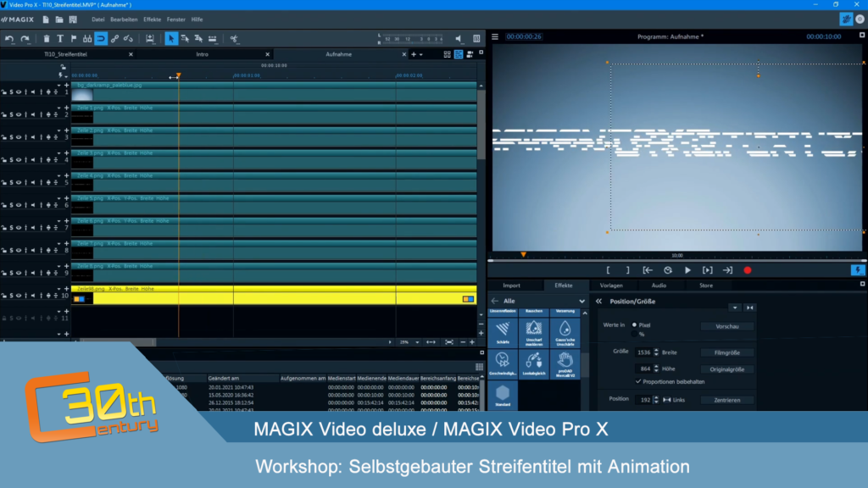Open the Geschwindigkeit effect tile

pyautogui.click(x=503, y=364)
